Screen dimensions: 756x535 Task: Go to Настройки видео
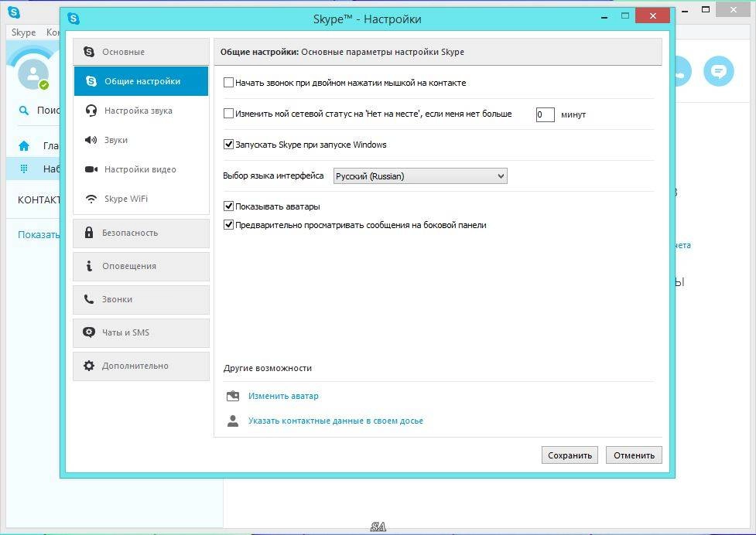(x=141, y=169)
